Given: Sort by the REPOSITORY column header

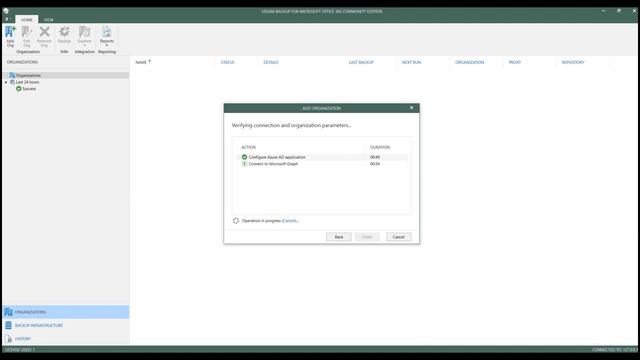Looking at the screenshot, I should [x=573, y=62].
